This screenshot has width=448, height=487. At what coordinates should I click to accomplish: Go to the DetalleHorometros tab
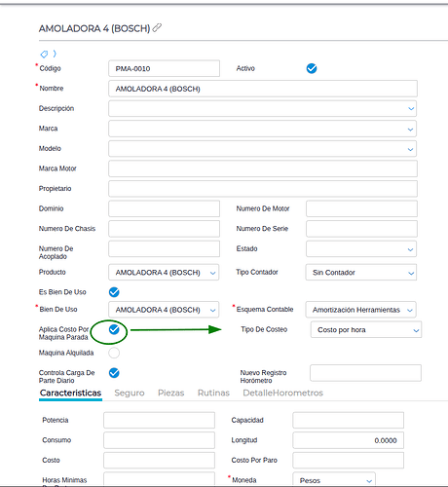click(282, 393)
